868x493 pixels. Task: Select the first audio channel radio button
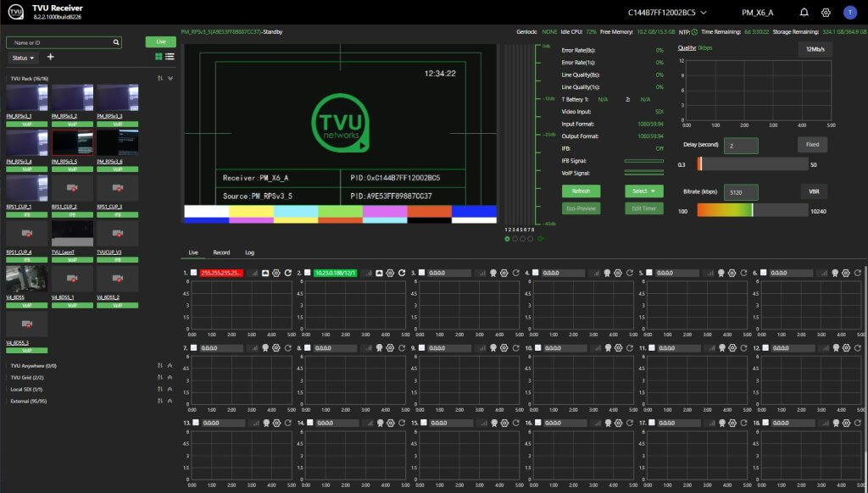tap(507, 239)
